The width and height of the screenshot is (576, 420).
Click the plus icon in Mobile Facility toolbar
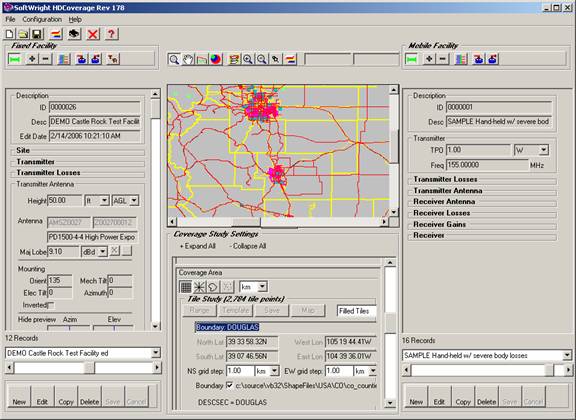click(429, 59)
